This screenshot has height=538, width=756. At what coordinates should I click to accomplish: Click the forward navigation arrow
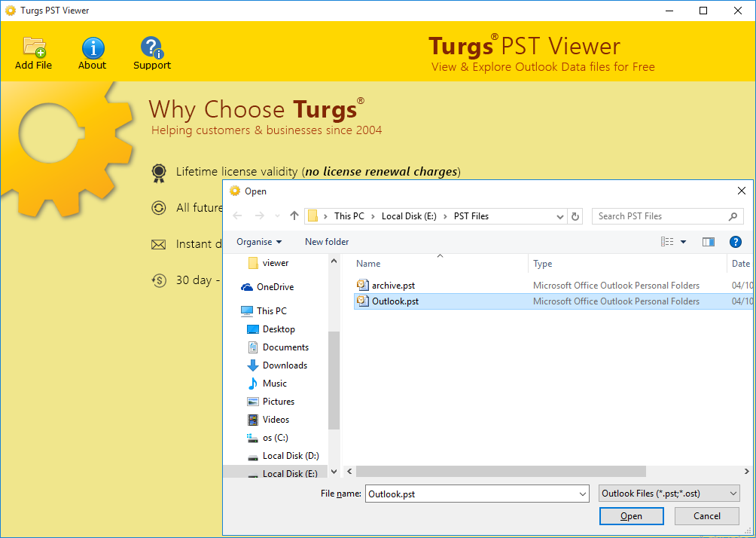pos(259,216)
